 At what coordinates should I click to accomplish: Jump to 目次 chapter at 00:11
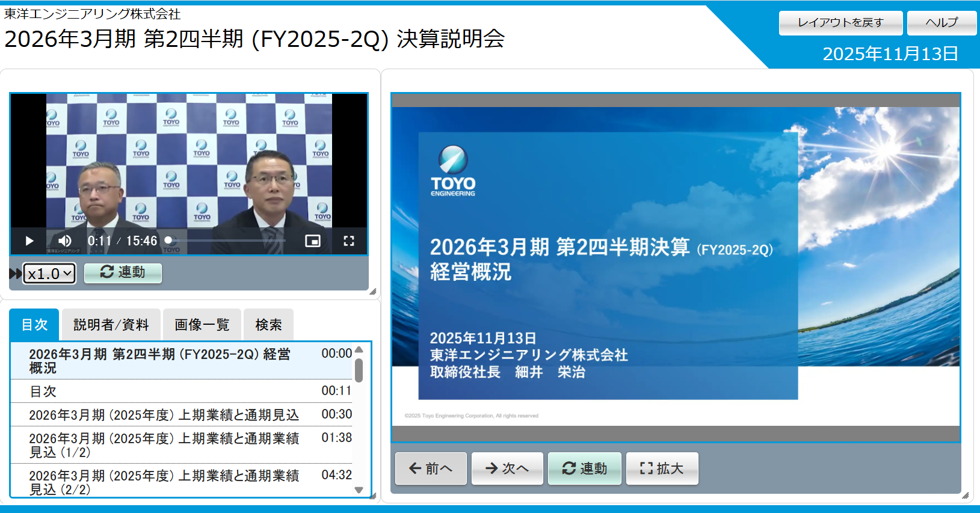[x=181, y=391]
